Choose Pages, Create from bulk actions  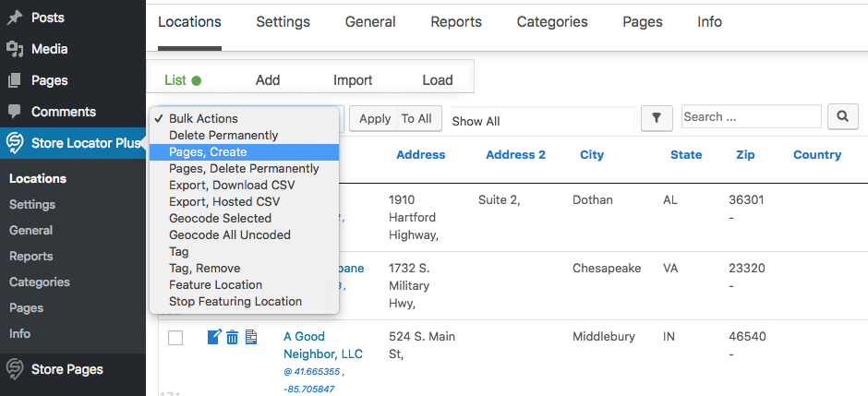[x=208, y=152]
